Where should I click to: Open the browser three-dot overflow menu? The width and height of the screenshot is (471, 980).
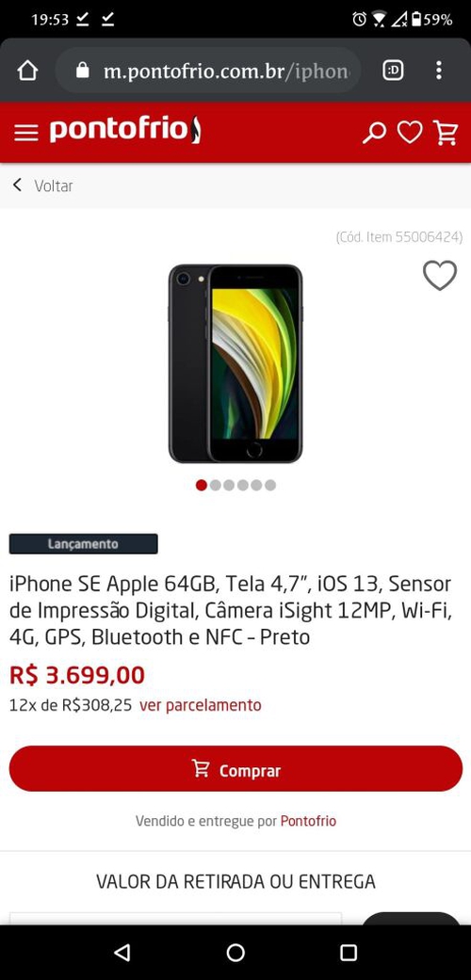point(439,71)
